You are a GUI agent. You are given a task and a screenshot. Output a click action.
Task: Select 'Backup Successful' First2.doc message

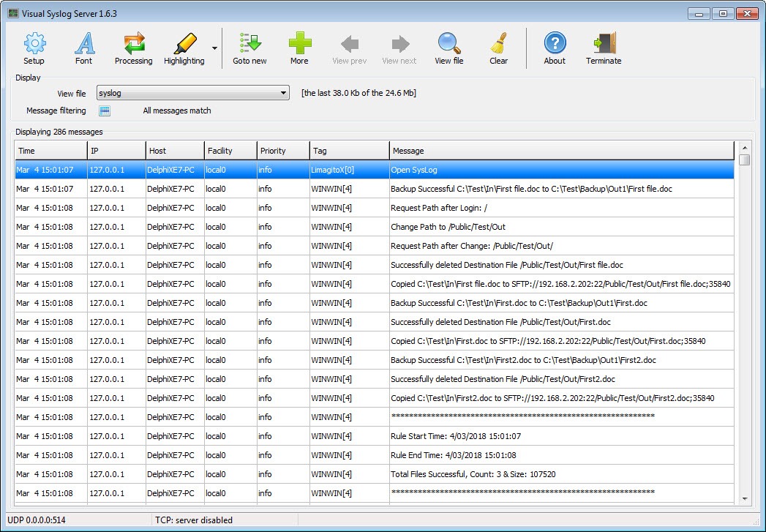524,361
